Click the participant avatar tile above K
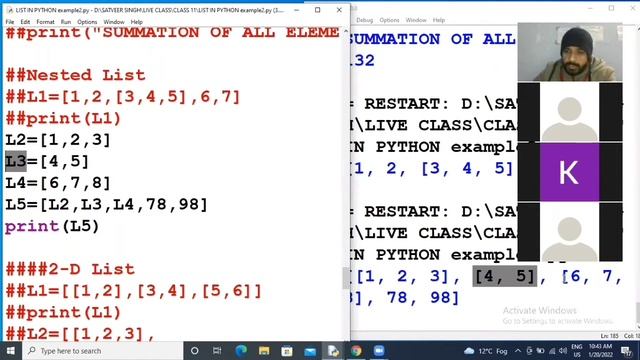 (569, 112)
